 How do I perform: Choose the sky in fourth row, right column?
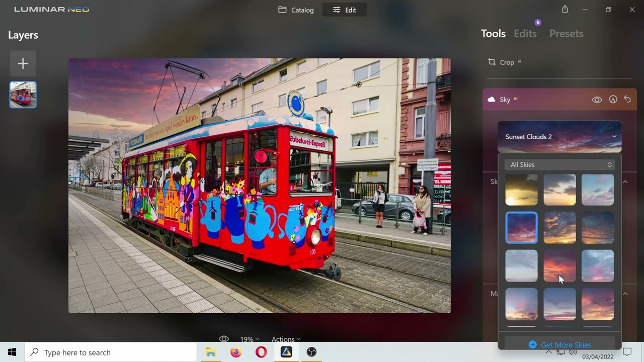pyautogui.click(x=598, y=304)
